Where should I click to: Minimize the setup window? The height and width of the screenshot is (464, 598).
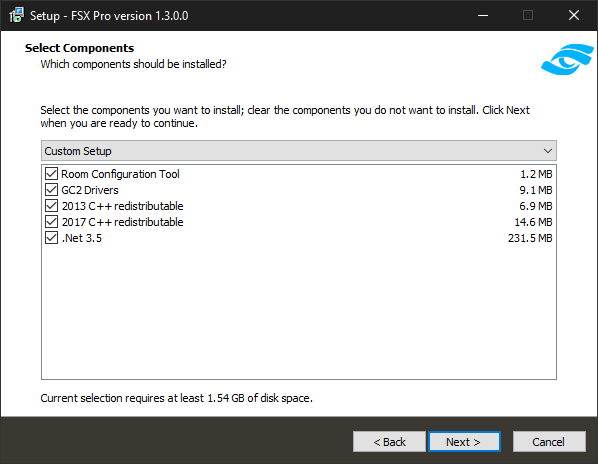coord(483,15)
